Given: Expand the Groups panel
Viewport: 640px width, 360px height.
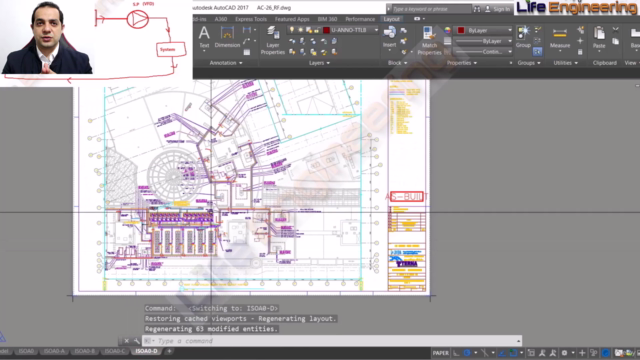Looking at the screenshot, I should coord(529,63).
